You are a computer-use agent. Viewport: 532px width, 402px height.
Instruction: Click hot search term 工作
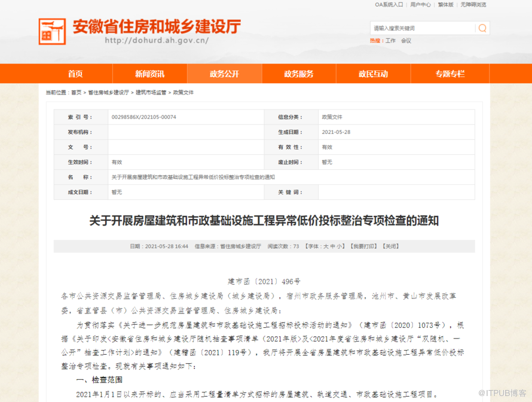[x=390, y=41]
